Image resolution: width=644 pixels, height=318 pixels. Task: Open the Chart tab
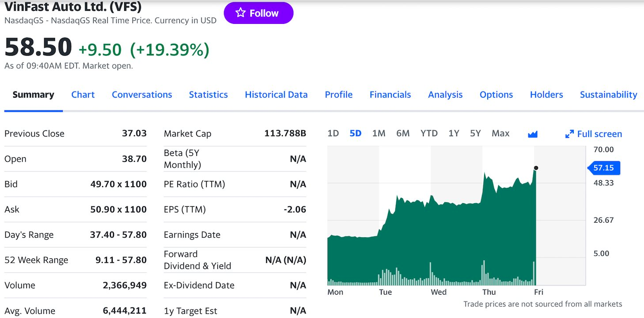[x=83, y=95]
